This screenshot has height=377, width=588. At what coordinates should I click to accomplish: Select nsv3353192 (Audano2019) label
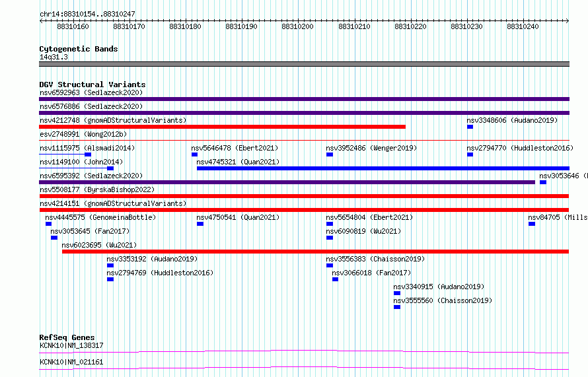tap(152, 259)
